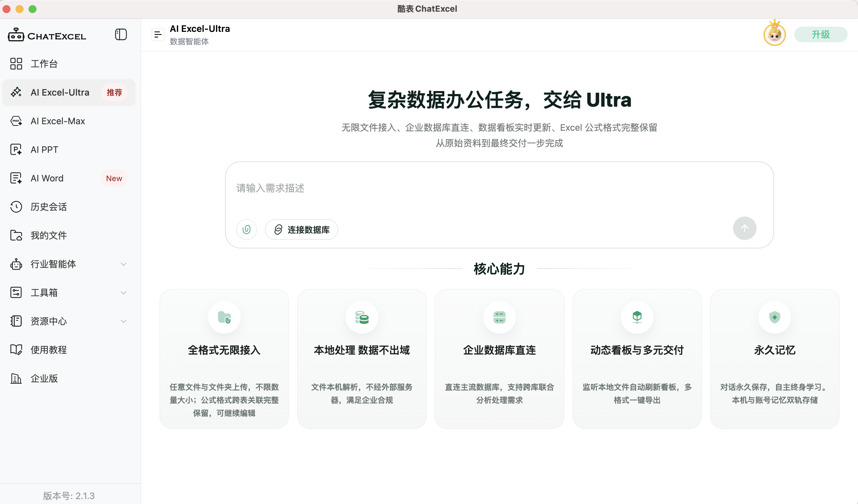
Task: Click the 升级 upgrade button
Action: (x=821, y=34)
